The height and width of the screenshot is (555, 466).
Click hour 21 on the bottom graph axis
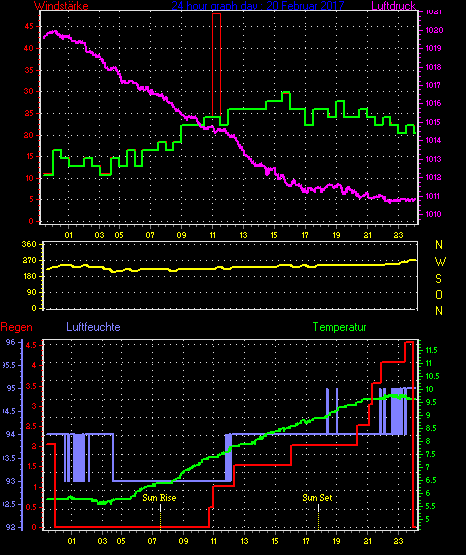pyautogui.click(x=368, y=541)
